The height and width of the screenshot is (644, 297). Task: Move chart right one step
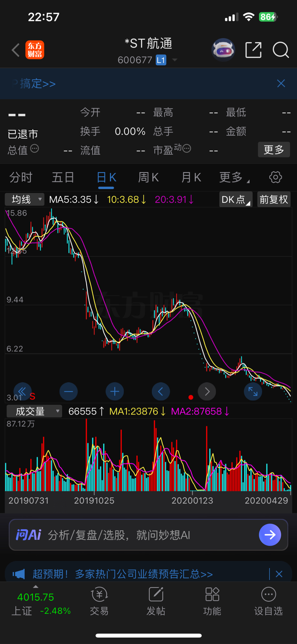point(207,392)
